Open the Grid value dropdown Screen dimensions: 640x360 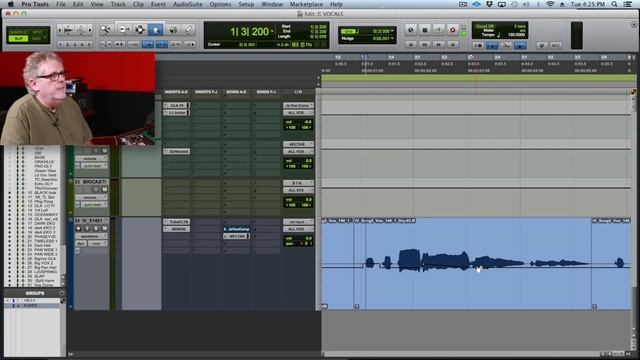[392, 31]
